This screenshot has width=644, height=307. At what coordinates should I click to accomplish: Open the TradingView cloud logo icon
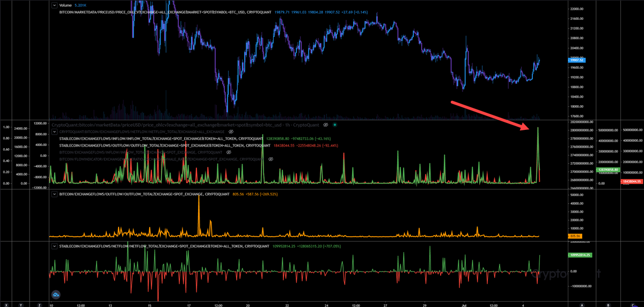56,294
